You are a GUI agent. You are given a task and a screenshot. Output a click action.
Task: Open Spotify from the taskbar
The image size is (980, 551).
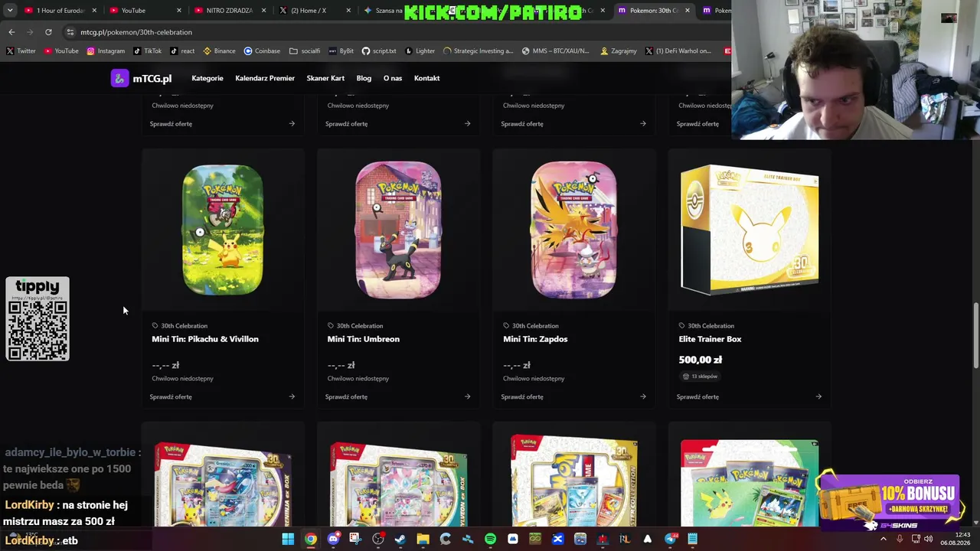pos(490,540)
